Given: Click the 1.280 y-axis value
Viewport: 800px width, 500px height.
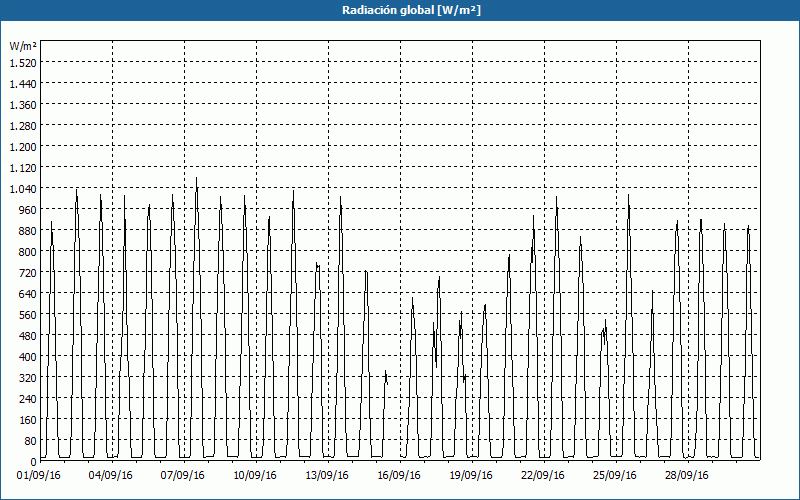Looking at the screenshot, I should (x=23, y=126).
